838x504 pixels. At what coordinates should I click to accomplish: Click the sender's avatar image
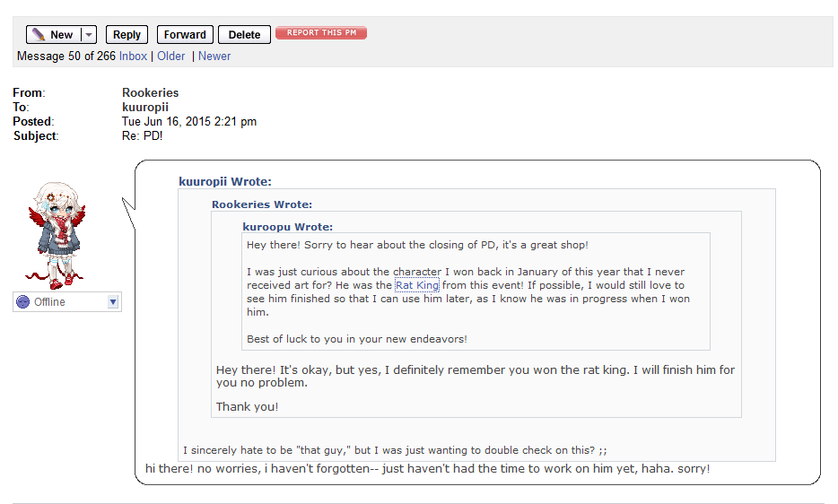pos(57,235)
